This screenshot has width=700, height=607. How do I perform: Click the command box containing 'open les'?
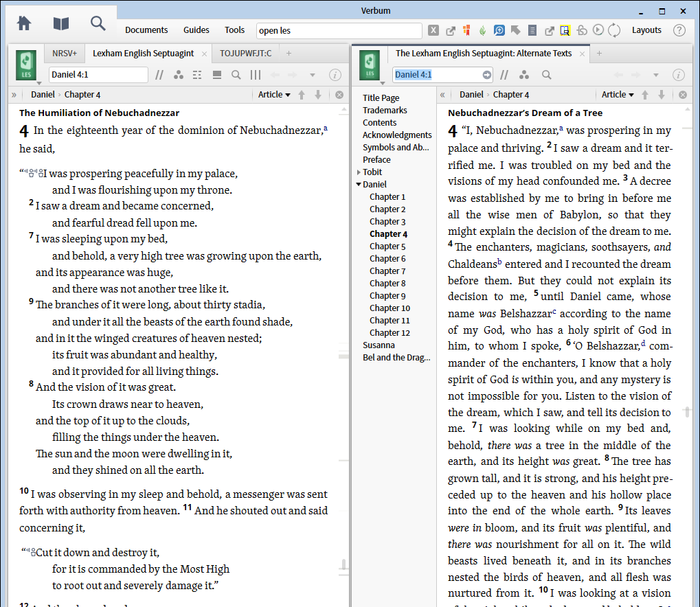pos(339,30)
